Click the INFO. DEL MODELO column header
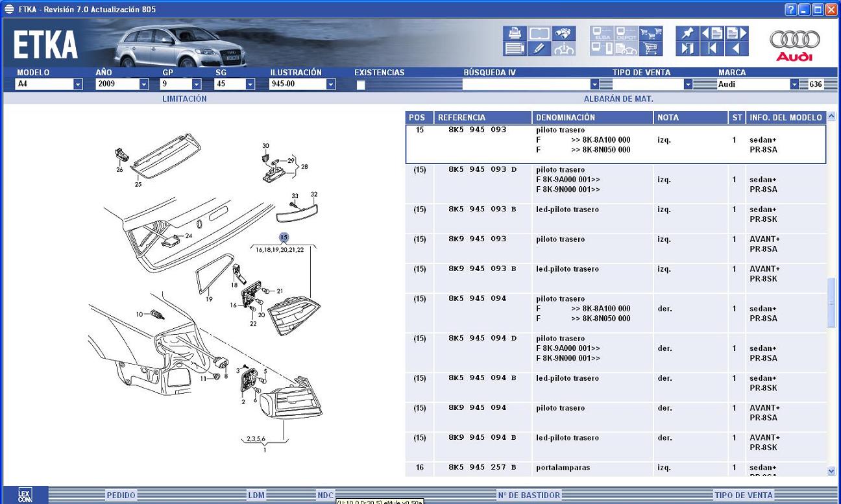841x504 pixels. [786, 117]
